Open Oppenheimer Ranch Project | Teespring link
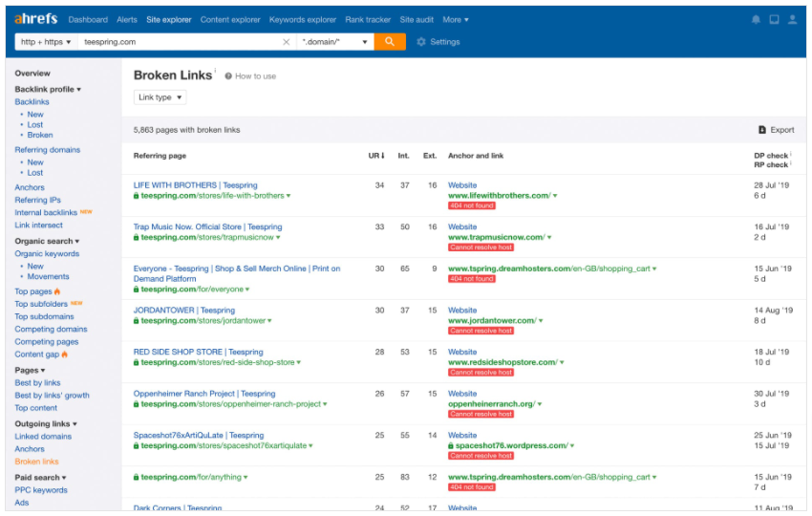This screenshot has width=812, height=516. (204, 394)
